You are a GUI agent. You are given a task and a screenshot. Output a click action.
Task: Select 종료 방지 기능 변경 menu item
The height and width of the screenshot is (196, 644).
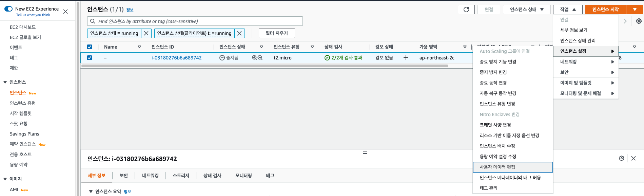tap(513, 62)
